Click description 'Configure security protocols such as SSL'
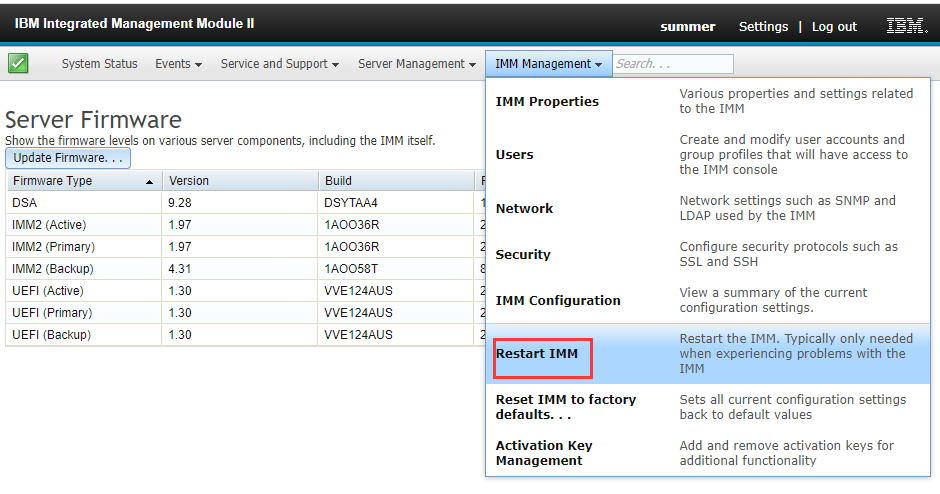The width and height of the screenshot is (940, 494). point(788,254)
